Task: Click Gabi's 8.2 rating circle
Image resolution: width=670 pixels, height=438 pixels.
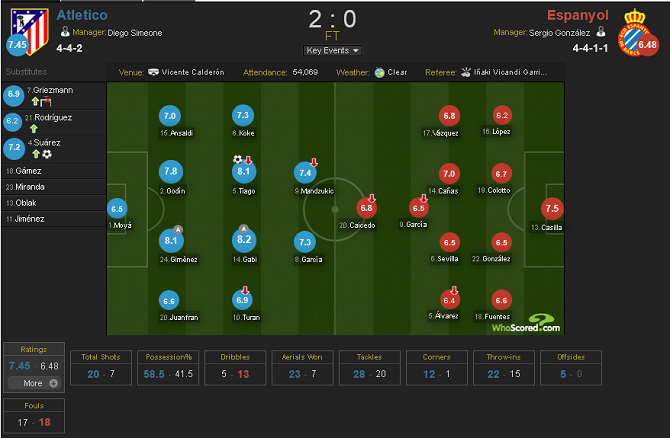Action: pyautogui.click(x=245, y=240)
